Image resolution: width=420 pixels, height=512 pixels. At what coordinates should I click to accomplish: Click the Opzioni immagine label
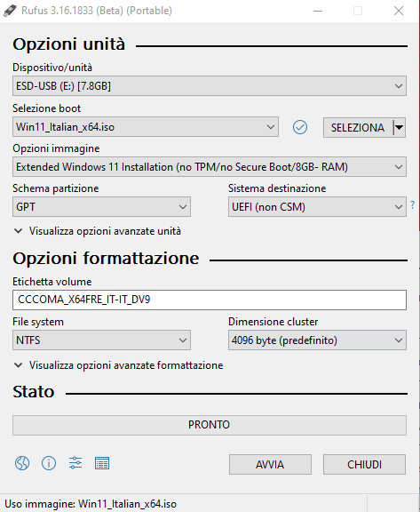coord(56,148)
